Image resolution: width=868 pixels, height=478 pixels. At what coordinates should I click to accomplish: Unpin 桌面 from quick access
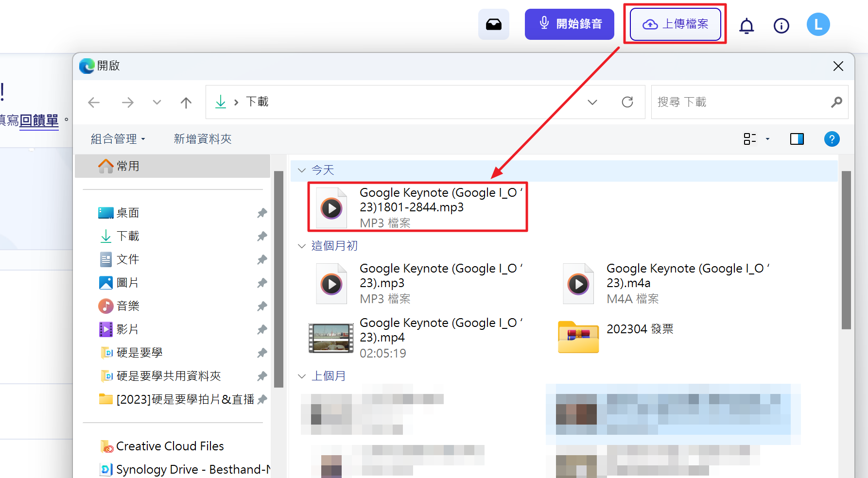pos(262,213)
